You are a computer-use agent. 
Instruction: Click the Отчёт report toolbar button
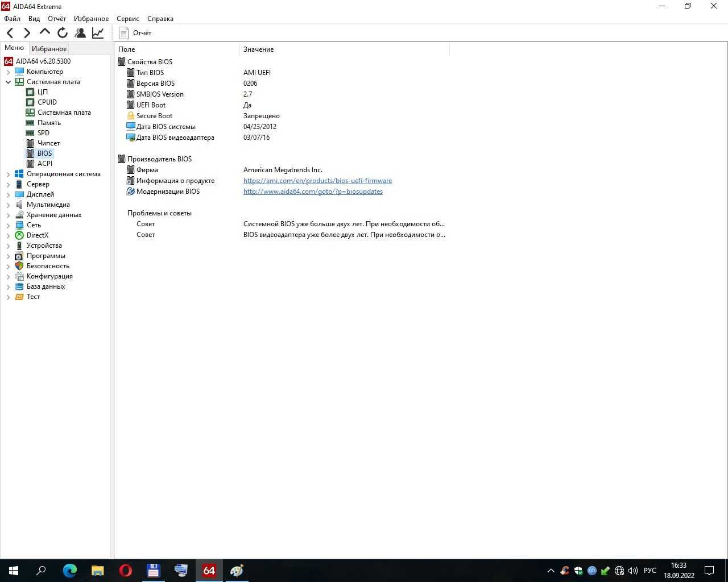[135, 33]
